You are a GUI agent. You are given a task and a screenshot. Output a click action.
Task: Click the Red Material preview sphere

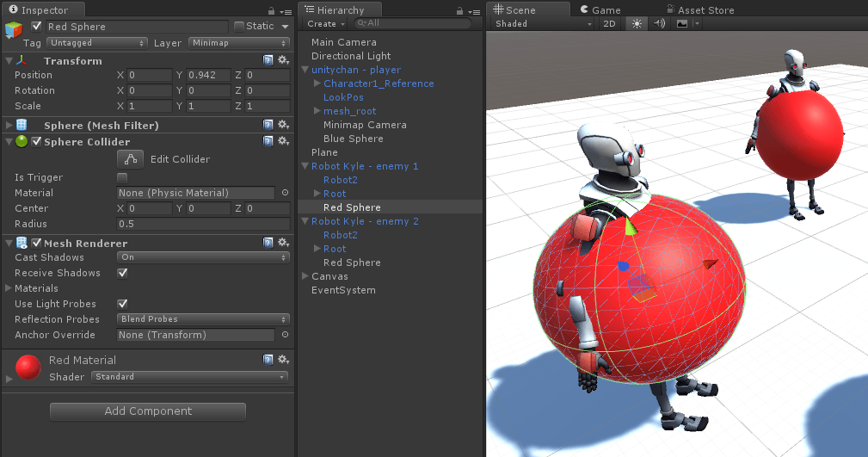click(28, 367)
